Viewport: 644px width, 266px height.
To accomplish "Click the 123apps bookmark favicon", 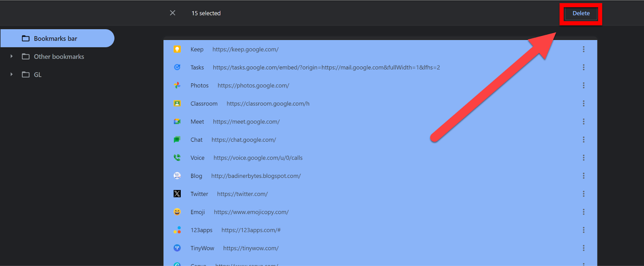I will tap(177, 230).
